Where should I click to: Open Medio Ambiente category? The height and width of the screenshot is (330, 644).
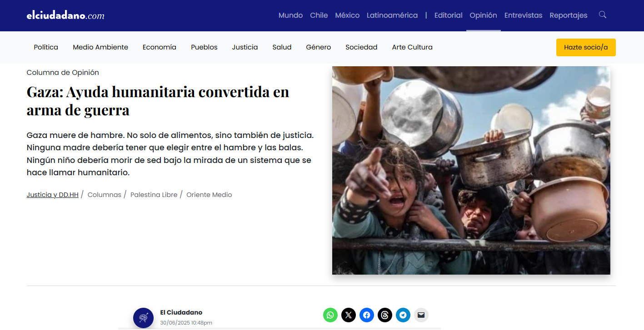[100, 47]
